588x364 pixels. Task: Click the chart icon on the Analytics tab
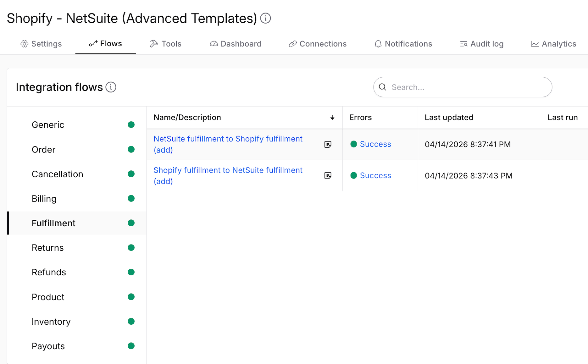tap(535, 44)
